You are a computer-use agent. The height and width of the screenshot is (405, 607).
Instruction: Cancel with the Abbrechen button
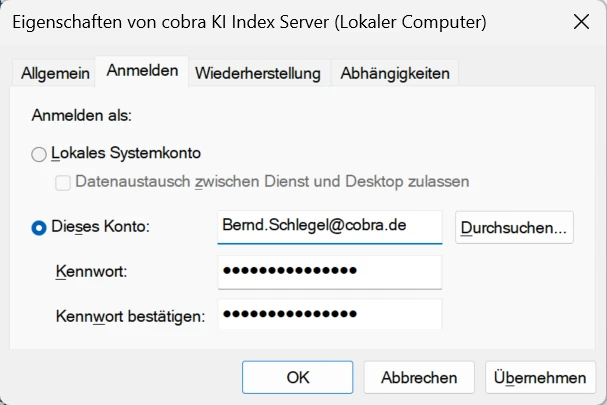(419, 377)
